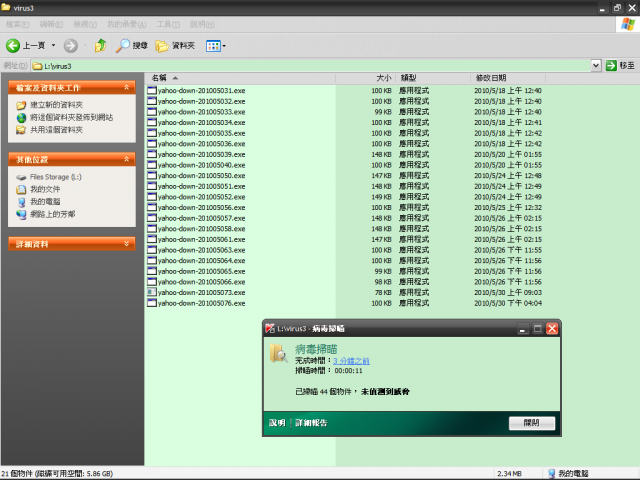Sort by the Size column header
This screenshot has height=480, width=640.
point(365,78)
